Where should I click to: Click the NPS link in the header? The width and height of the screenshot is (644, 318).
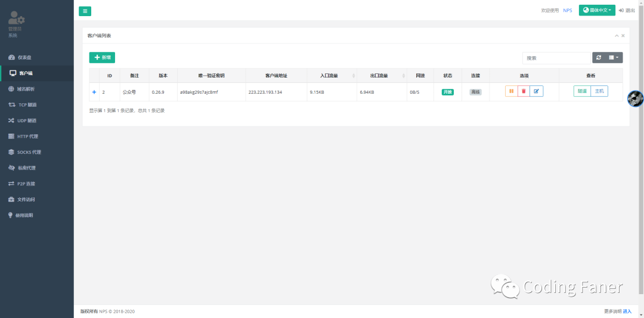point(568,11)
